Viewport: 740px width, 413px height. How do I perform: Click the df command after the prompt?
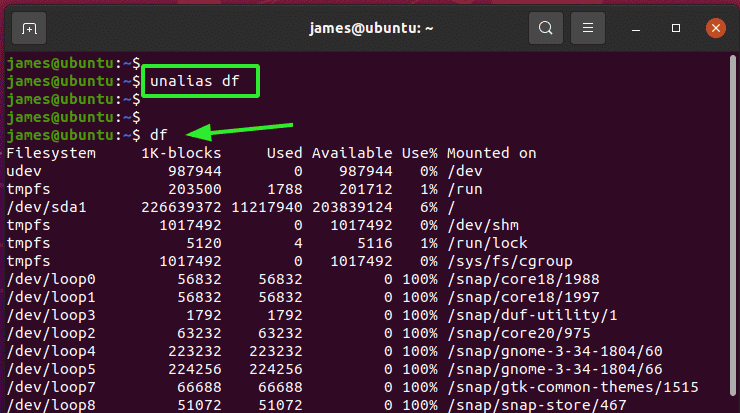159,135
